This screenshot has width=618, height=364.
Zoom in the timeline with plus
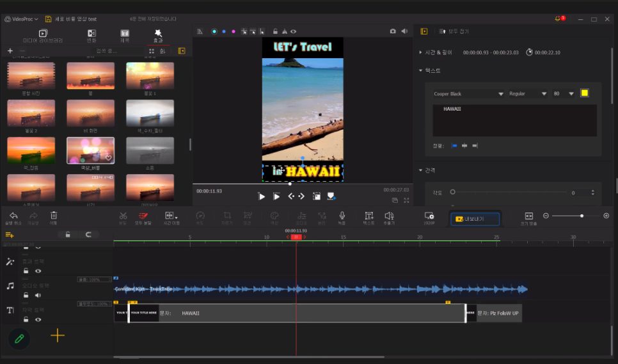[606, 216]
